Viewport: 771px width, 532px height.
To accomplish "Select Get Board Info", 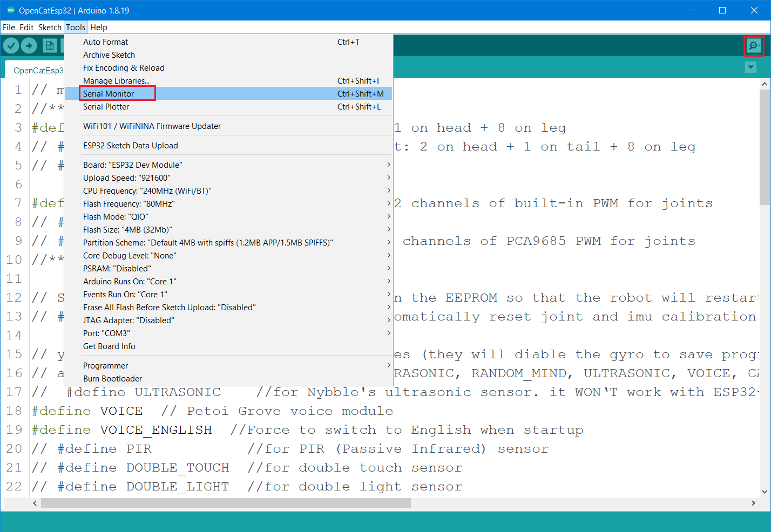I will [x=110, y=346].
